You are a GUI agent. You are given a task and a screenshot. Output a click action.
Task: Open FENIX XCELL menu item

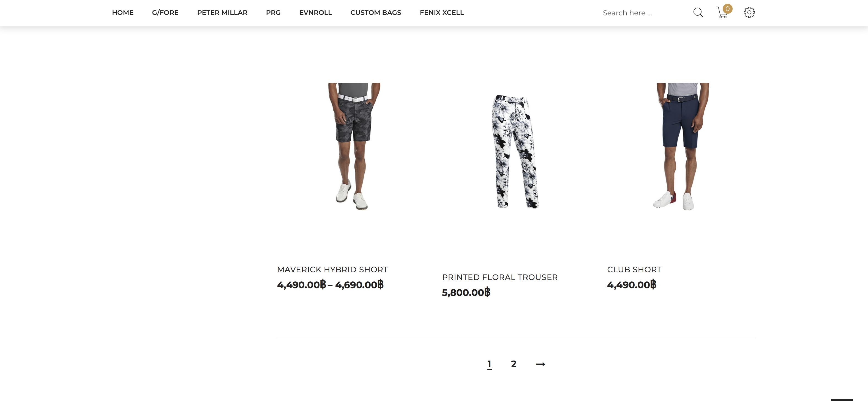click(441, 13)
